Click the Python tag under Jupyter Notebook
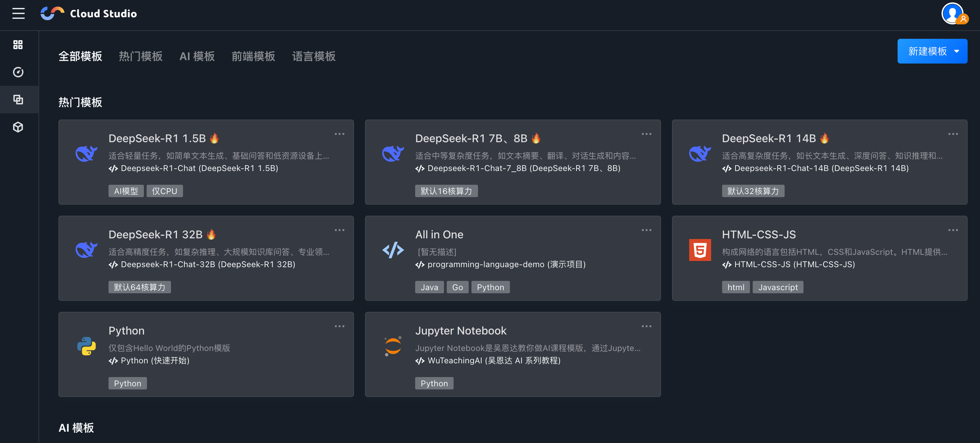 [434, 383]
